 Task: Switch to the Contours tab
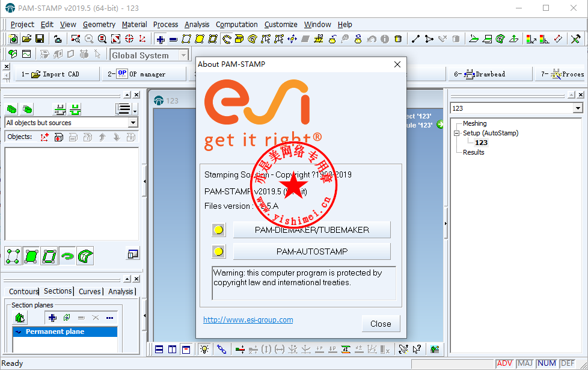tap(23, 292)
